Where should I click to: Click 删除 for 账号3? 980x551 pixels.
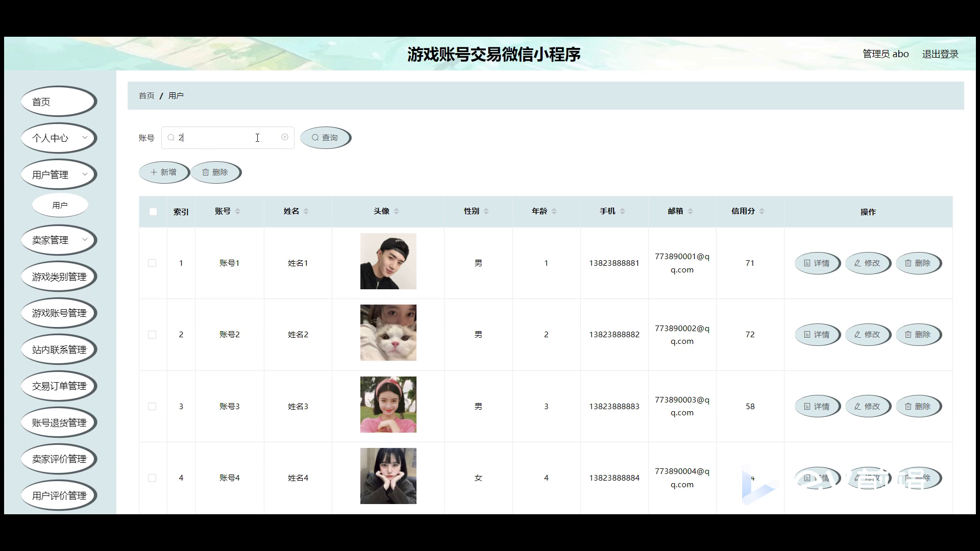pos(919,407)
